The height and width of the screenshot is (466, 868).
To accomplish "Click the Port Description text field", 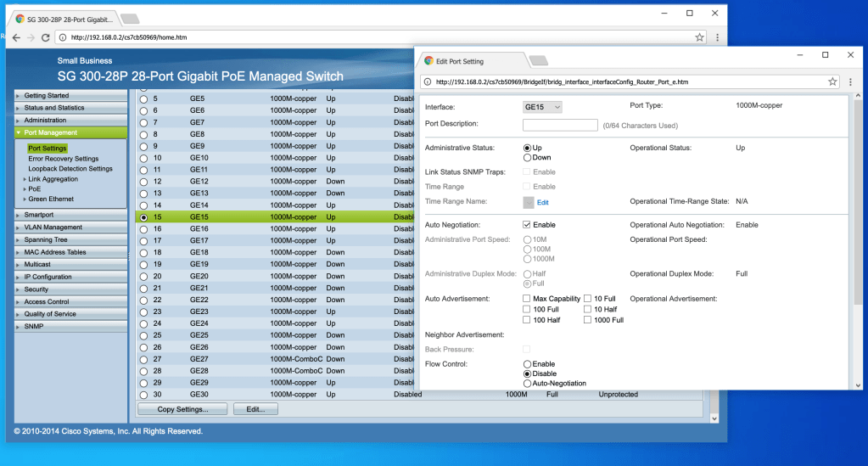I will pos(560,125).
